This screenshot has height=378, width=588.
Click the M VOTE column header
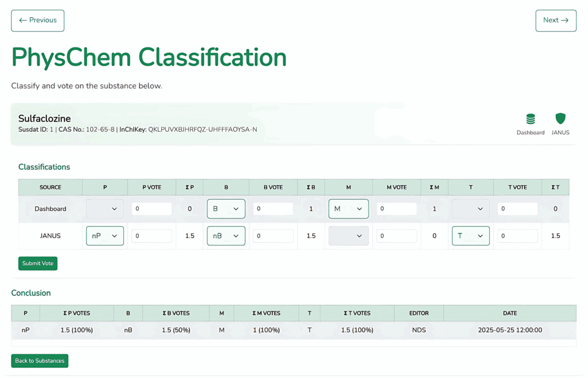click(397, 188)
